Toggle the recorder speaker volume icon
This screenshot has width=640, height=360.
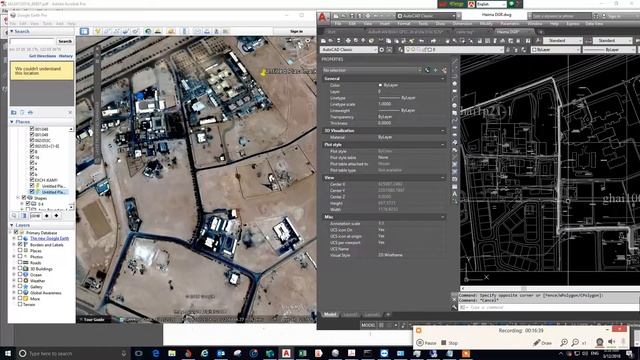pyautogui.click(x=611, y=342)
